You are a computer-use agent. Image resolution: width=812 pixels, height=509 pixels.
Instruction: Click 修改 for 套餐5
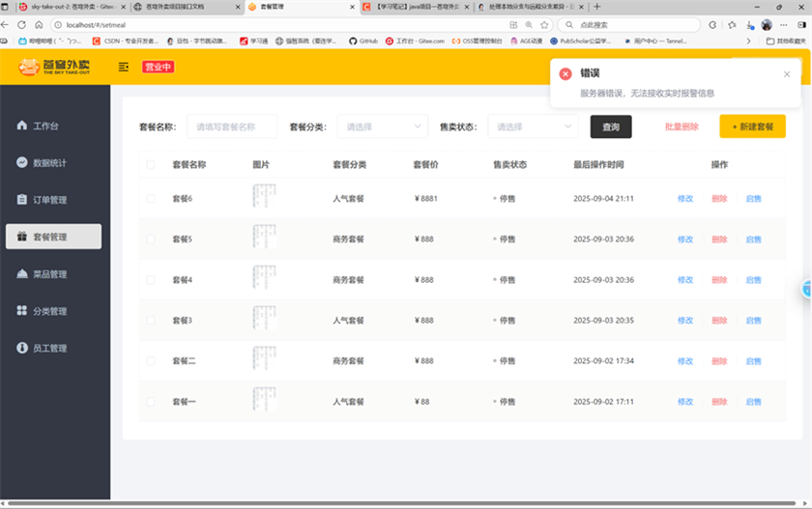point(685,240)
